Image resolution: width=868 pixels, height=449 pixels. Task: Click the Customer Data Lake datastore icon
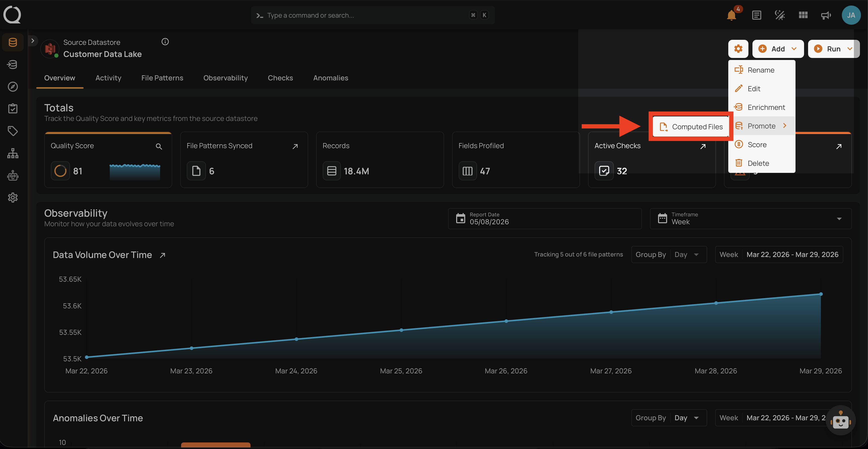[50, 49]
